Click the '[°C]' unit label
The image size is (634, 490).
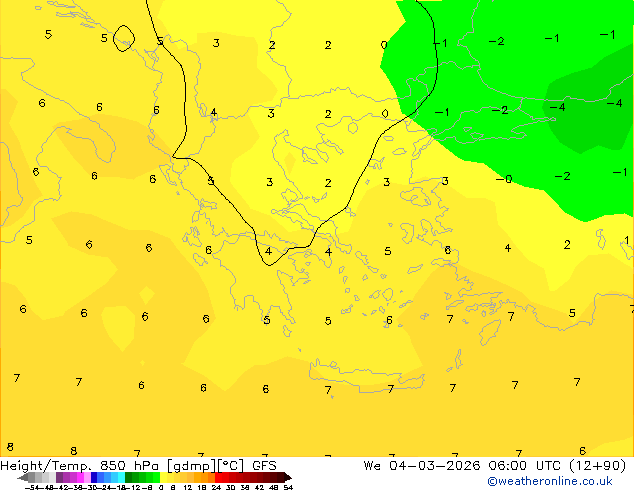231,466
